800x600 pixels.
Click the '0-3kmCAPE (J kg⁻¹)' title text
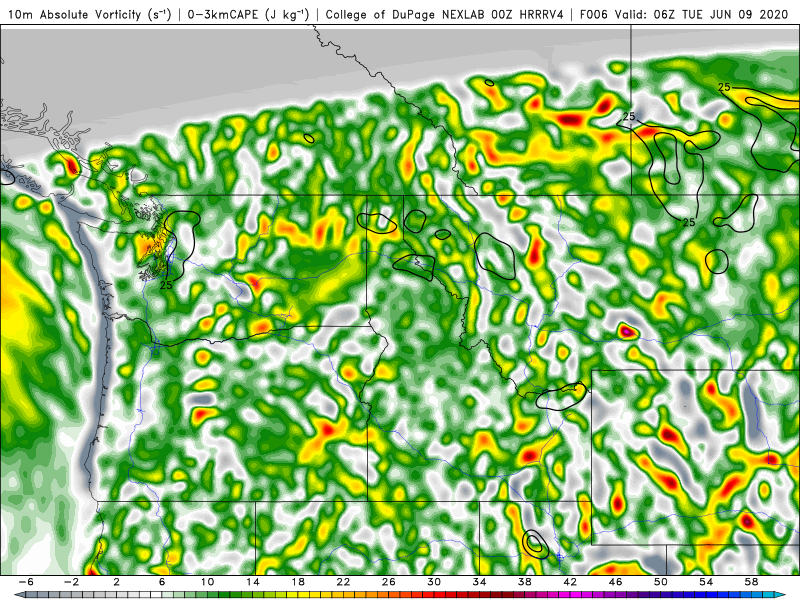(x=248, y=14)
